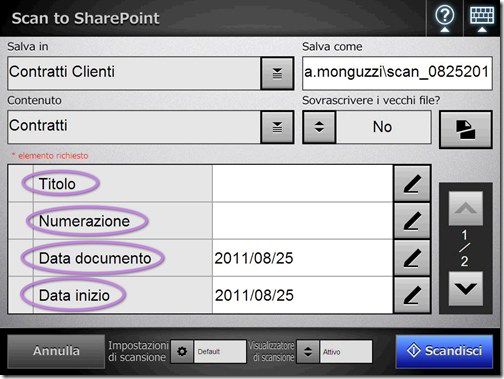The height and width of the screenshot is (379, 504).
Task: Toggle scan viewer spinner arrows
Action: pyautogui.click(x=308, y=351)
